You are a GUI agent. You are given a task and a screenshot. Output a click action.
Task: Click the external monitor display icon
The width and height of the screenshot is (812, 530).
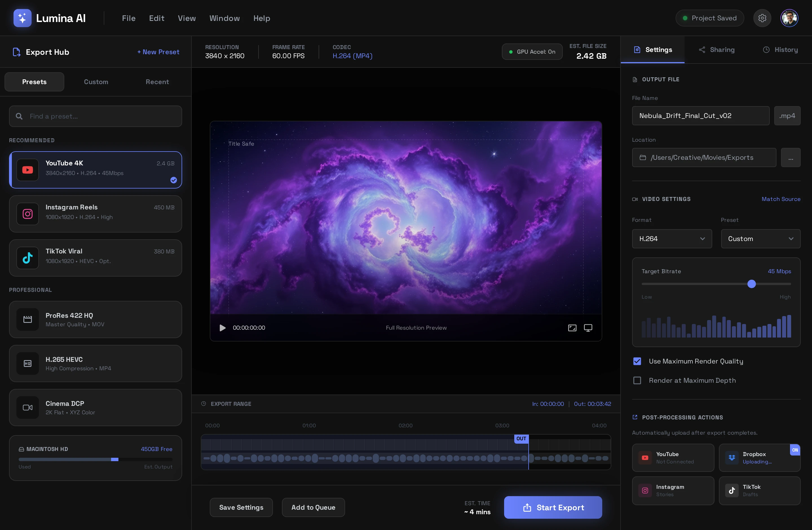pyautogui.click(x=588, y=328)
